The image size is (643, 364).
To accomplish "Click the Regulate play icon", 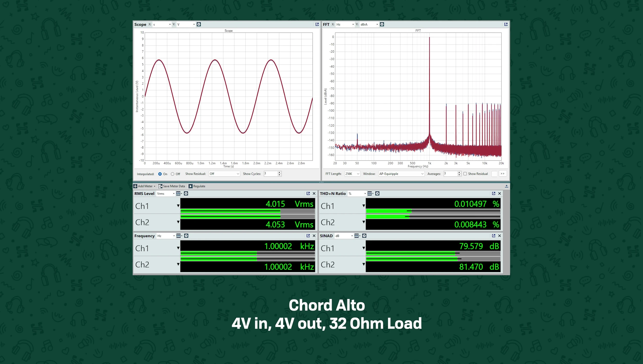I will (x=190, y=186).
